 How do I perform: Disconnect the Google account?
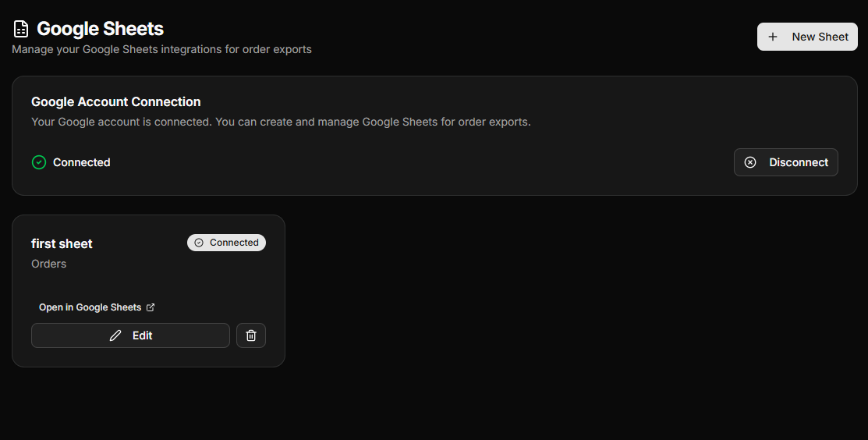click(x=785, y=162)
